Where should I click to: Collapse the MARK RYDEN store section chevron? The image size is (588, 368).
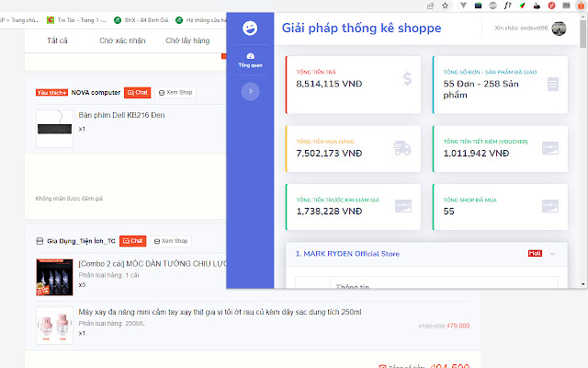point(552,254)
